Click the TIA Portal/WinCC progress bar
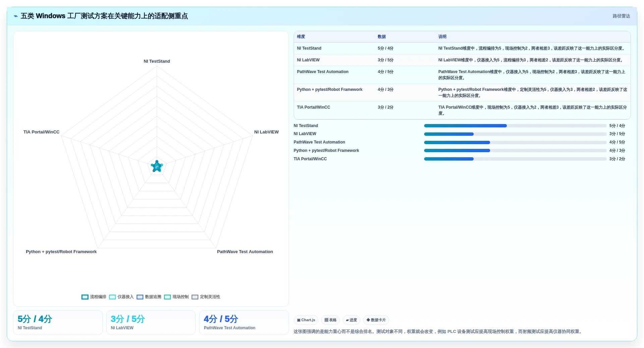 tap(515, 159)
